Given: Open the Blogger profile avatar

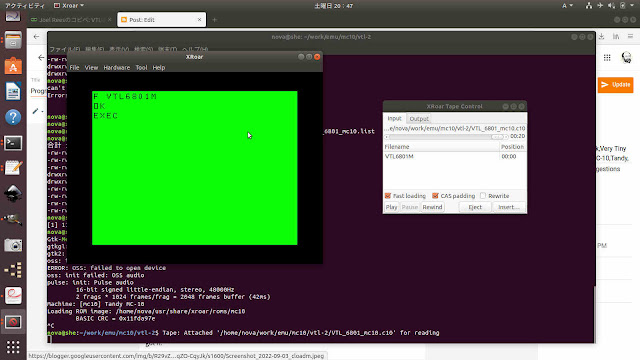Looking at the screenshot, I should coord(626,58).
